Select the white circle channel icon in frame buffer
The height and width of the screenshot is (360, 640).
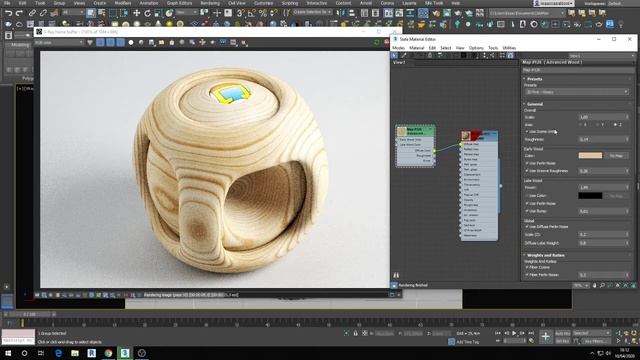131,42
